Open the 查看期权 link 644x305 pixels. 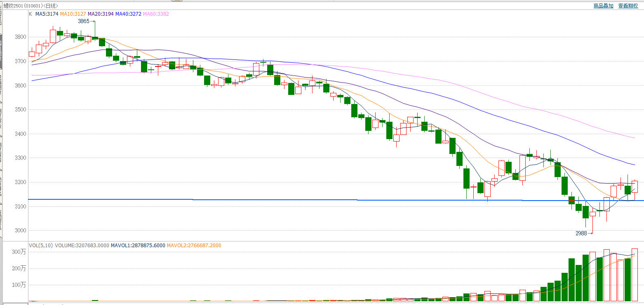(x=628, y=6)
